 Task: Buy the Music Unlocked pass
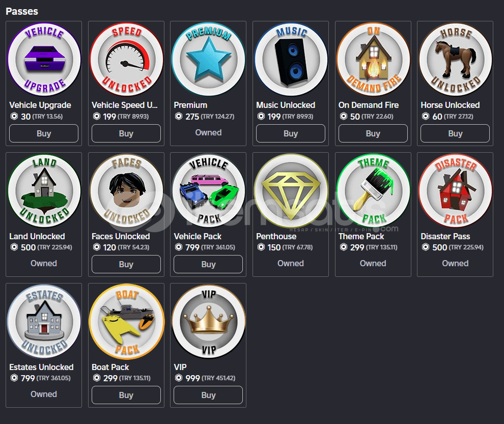click(291, 133)
